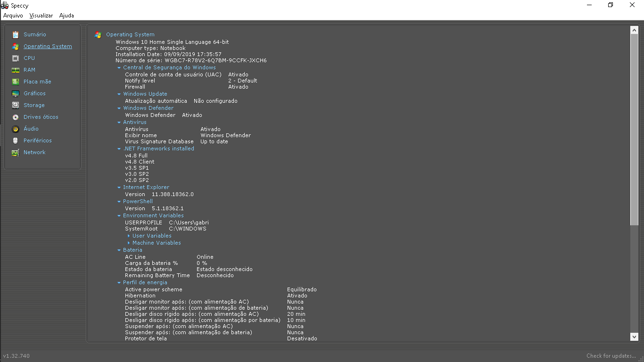Click the RAM module icon in sidebar

(16, 70)
